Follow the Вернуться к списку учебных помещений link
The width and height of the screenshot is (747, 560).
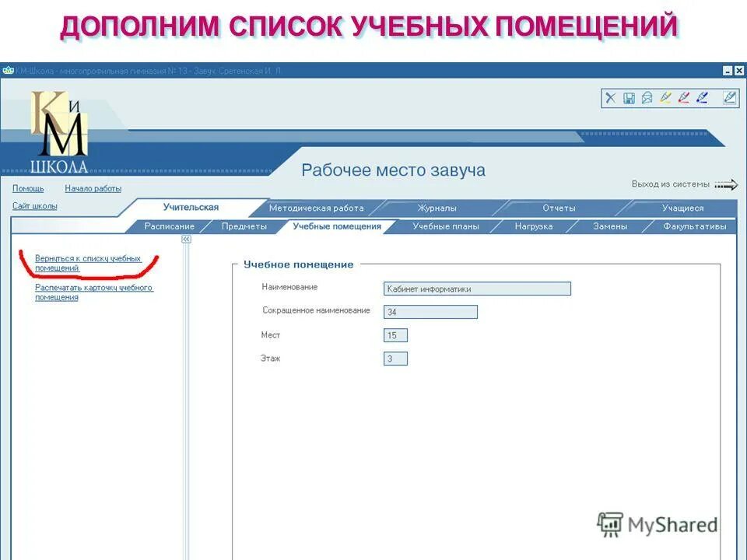tap(88, 259)
